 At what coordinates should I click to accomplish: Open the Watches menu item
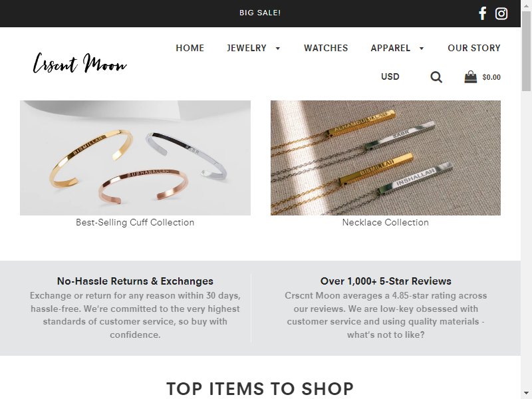[x=326, y=48]
